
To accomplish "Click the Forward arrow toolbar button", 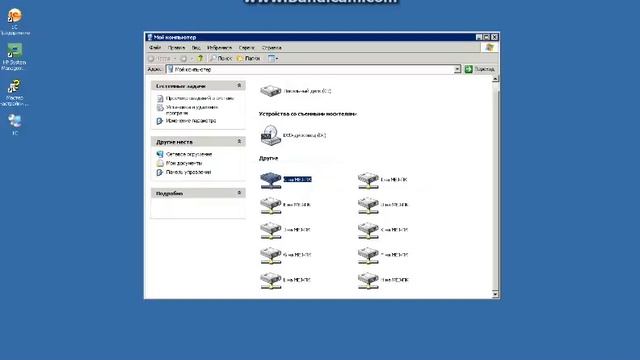I will [x=184, y=58].
